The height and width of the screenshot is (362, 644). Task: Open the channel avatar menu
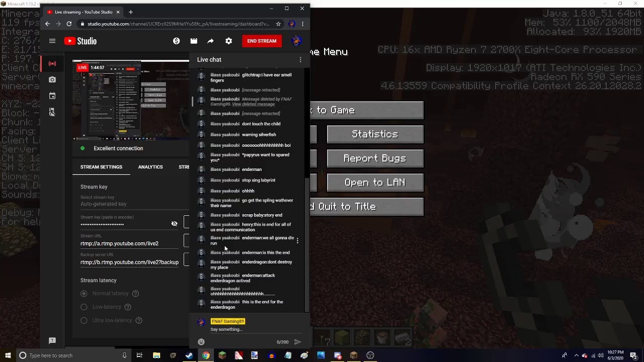pyautogui.click(x=296, y=41)
